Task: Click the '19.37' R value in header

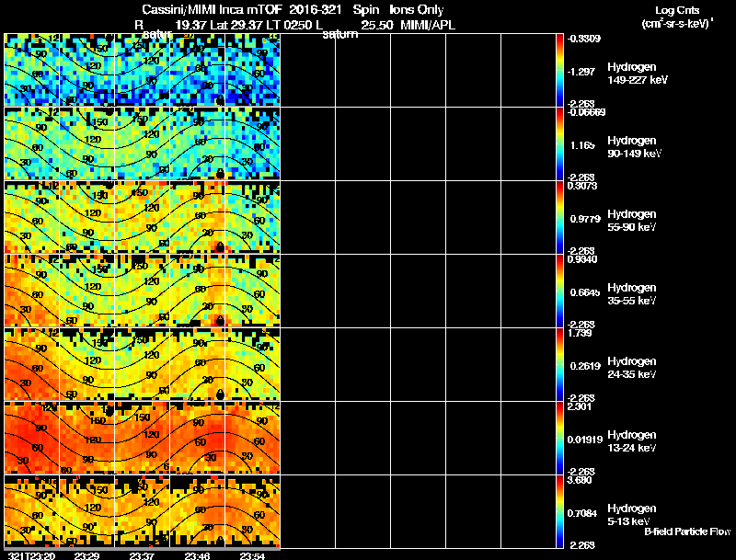Action: click(x=190, y=25)
